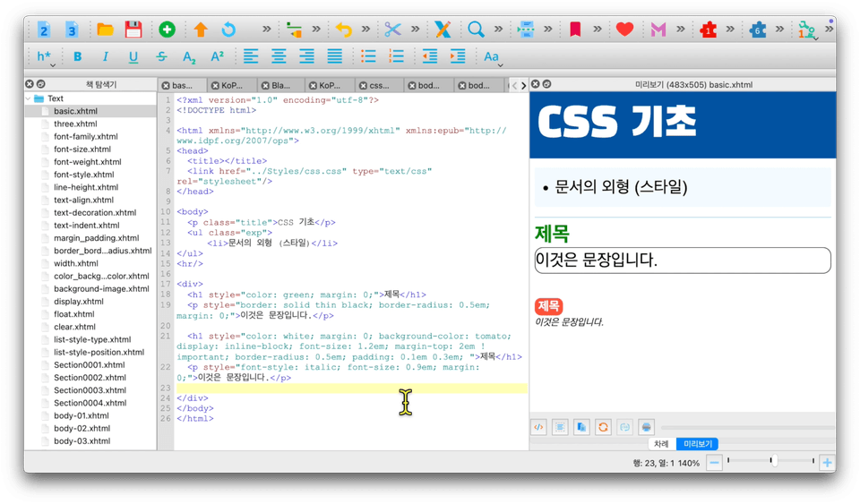
Task: Open Section0001.xhtml in Book Browser
Action: tap(89, 365)
